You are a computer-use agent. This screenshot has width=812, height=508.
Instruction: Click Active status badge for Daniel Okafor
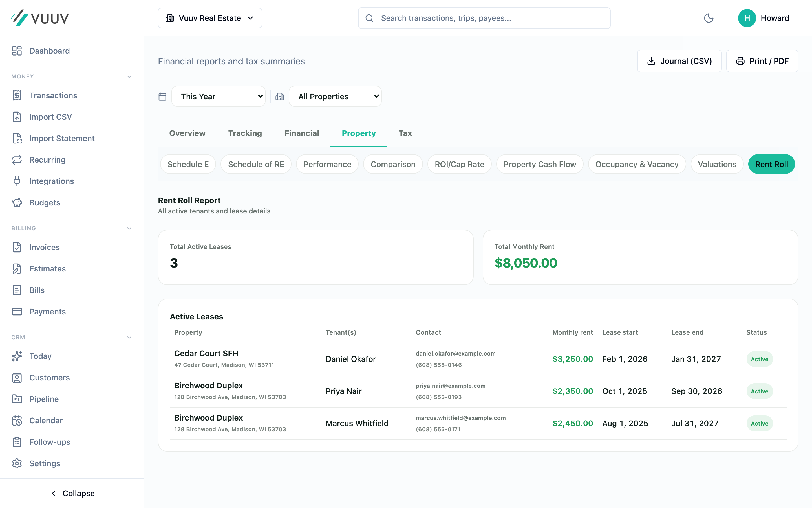tap(759, 359)
